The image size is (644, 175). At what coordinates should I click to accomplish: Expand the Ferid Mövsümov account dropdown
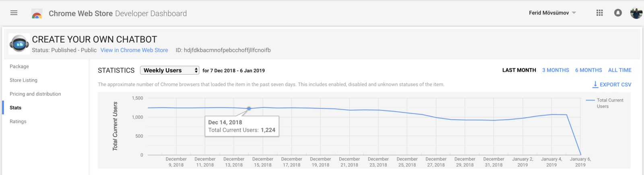coord(574,13)
